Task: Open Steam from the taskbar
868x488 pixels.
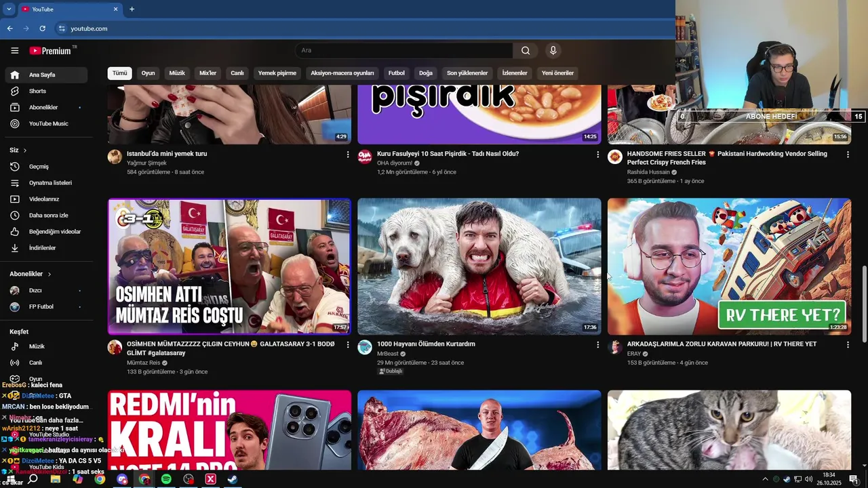Action: [x=233, y=479]
